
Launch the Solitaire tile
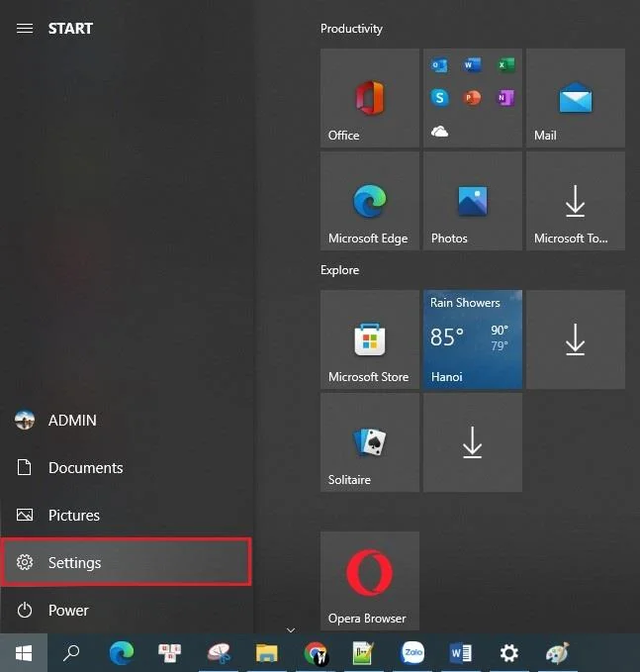370,442
